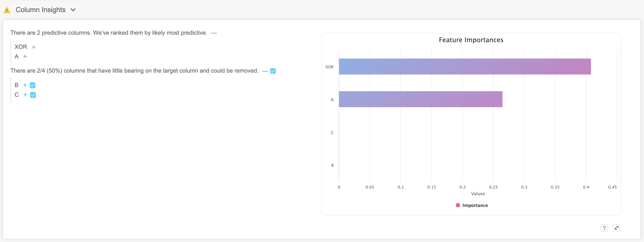Expand details with plus next to A

tap(25, 57)
